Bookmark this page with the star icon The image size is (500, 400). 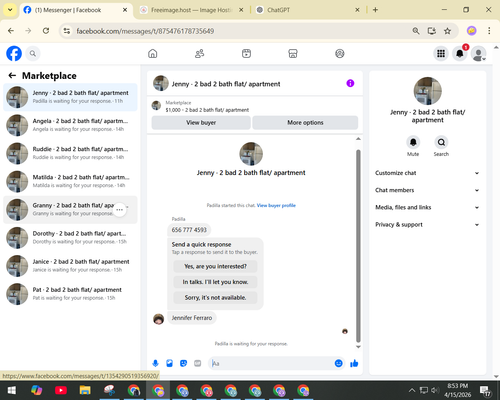(447, 31)
